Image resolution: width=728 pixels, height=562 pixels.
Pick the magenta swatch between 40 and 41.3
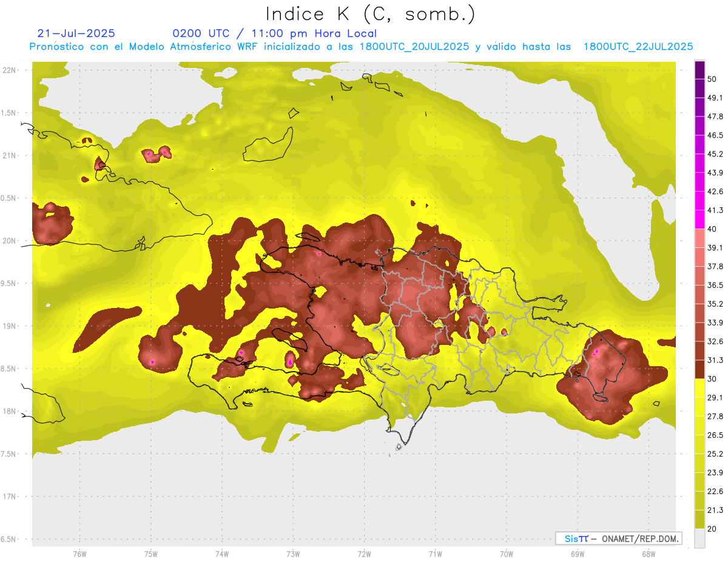[x=700, y=220]
